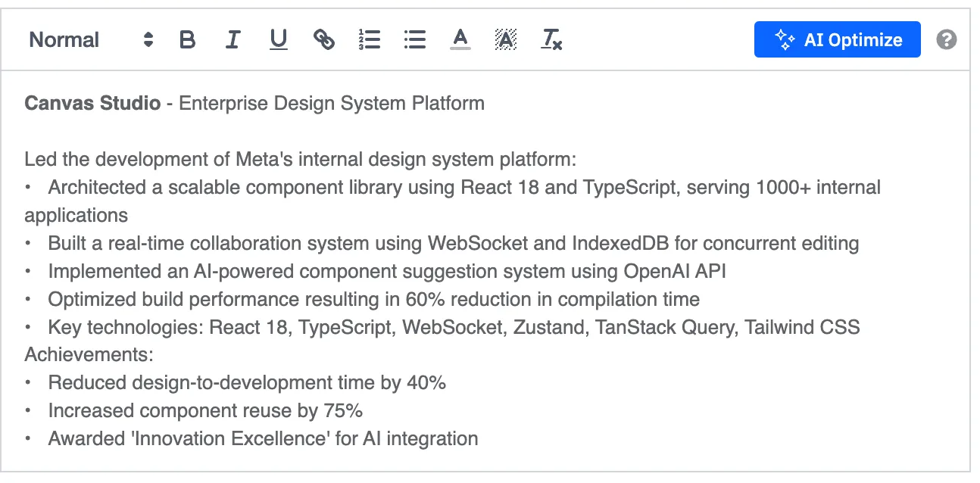The image size is (980, 483).
Task: Toggle italic formatting
Action: tap(233, 40)
